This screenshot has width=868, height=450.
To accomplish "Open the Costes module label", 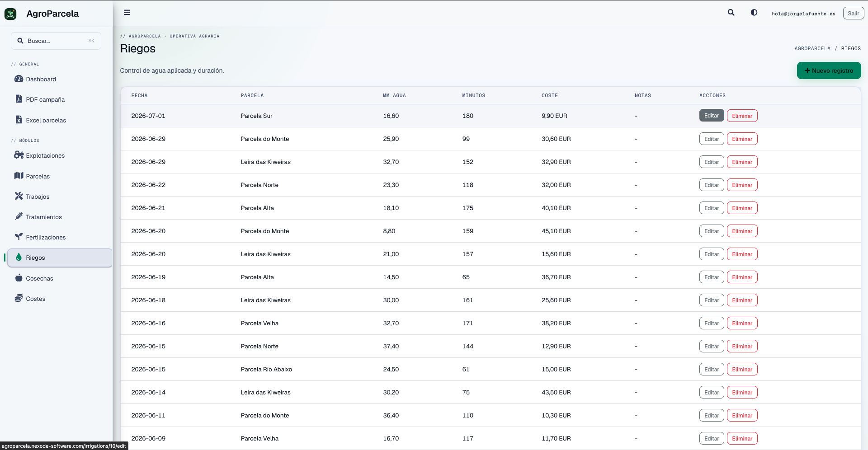I will 36,299.
